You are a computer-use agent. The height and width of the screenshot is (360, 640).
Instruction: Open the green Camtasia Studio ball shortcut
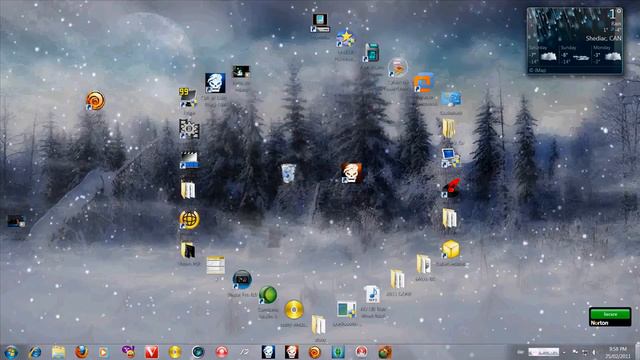pos(268,296)
